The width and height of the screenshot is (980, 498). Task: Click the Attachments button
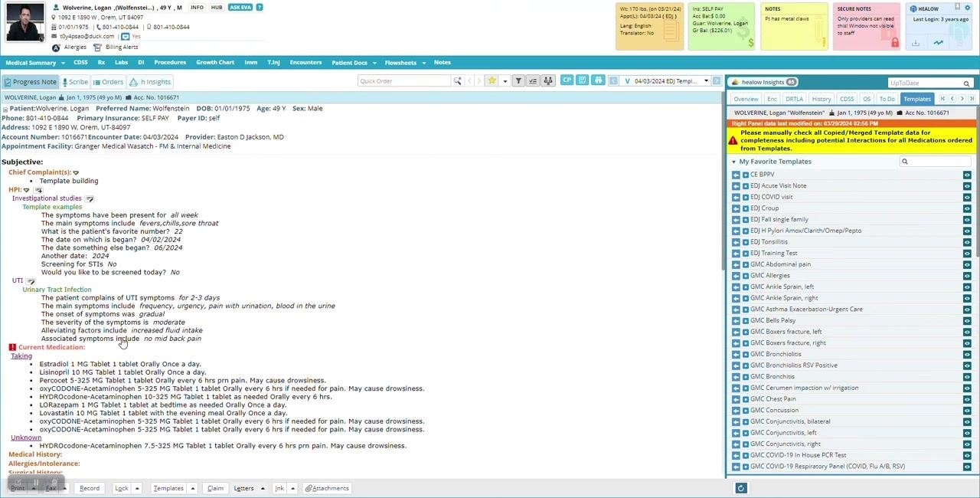click(x=327, y=488)
